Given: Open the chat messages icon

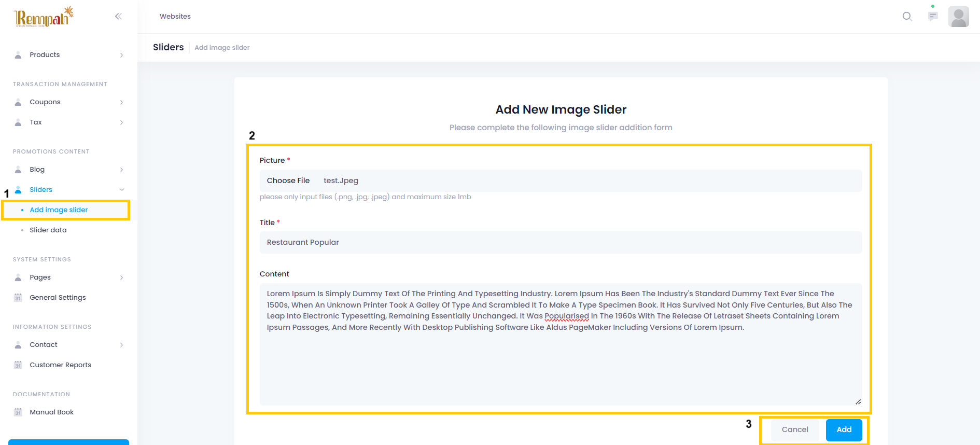Looking at the screenshot, I should click(x=933, y=17).
